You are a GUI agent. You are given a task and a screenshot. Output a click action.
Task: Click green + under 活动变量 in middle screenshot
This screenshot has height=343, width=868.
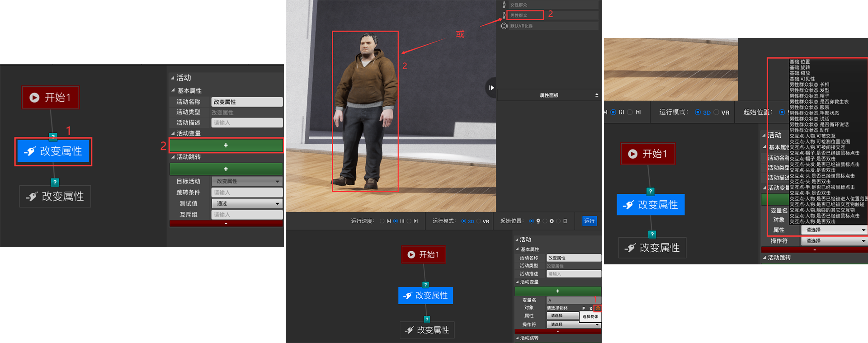click(558, 291)
